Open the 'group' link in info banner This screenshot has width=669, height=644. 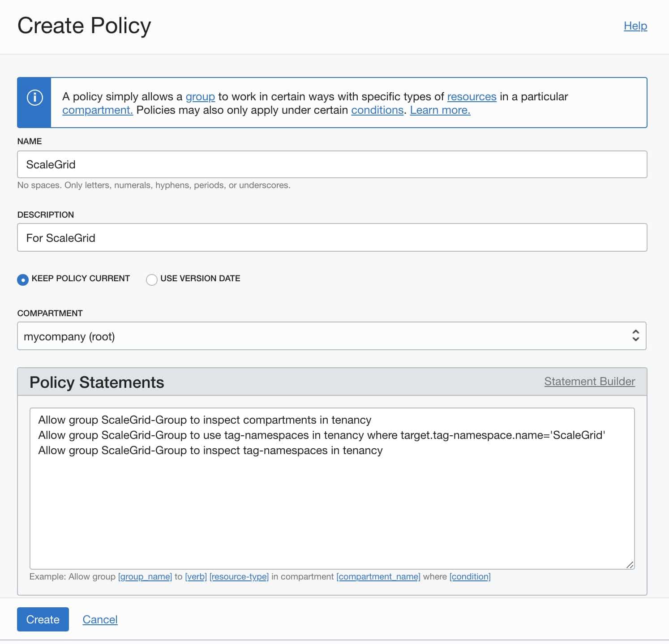point(200,97)
